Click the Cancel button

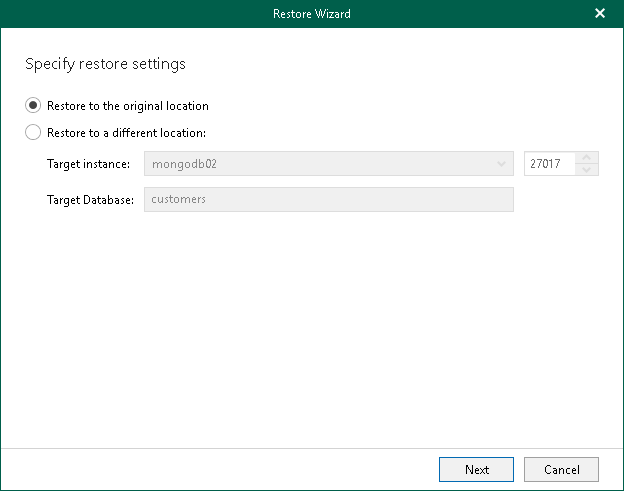pyautogui.click(x=561, y=470)
